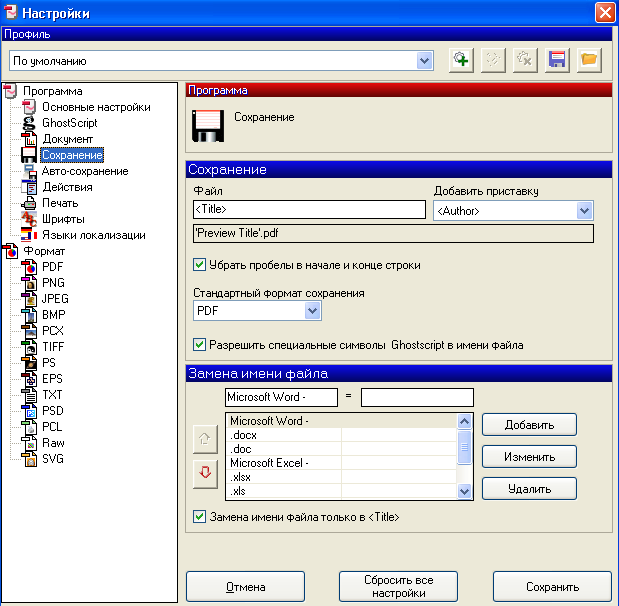
Task: Click the save profile floppy icon
Action: tap(557, 60)
